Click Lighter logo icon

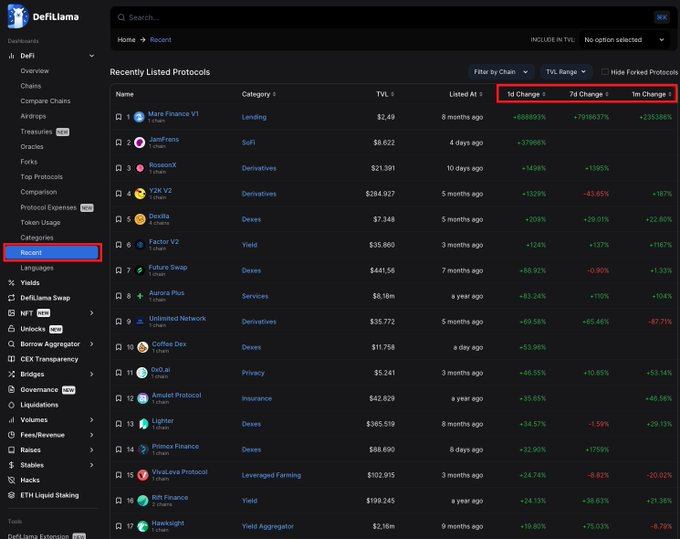point(143,424)
